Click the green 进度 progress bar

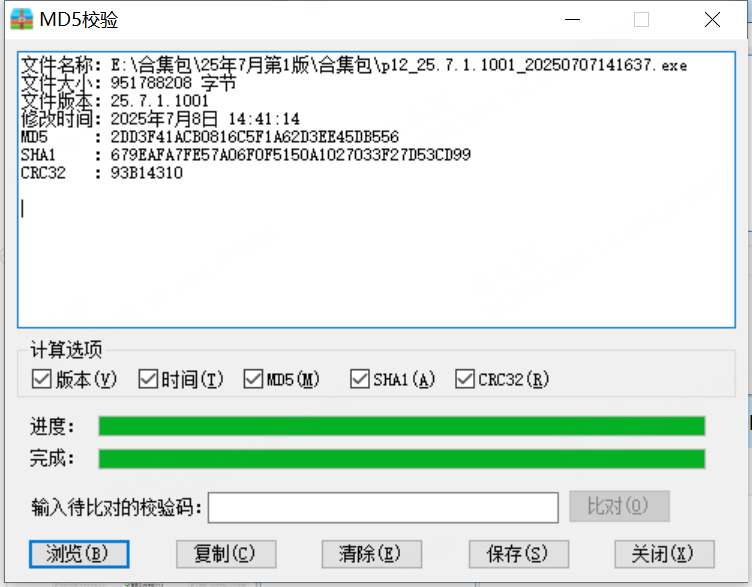(402, 426)
